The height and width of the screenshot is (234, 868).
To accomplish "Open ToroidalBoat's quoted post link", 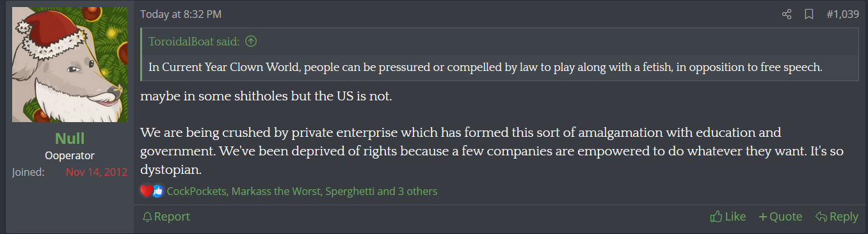I will pos(194,42).
